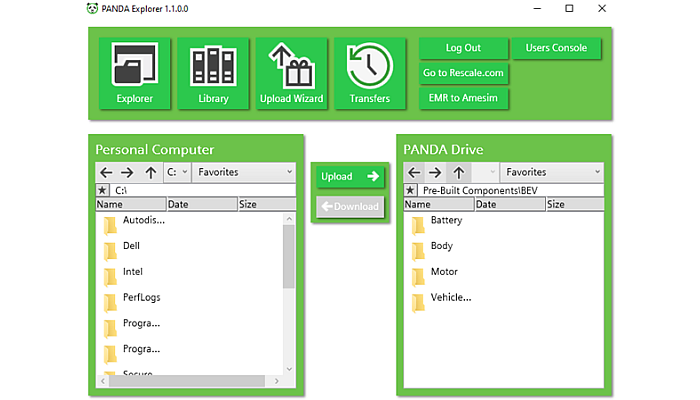Click the Motor folder icon
This screenshot has height=400, width=700.
point(418,277)
